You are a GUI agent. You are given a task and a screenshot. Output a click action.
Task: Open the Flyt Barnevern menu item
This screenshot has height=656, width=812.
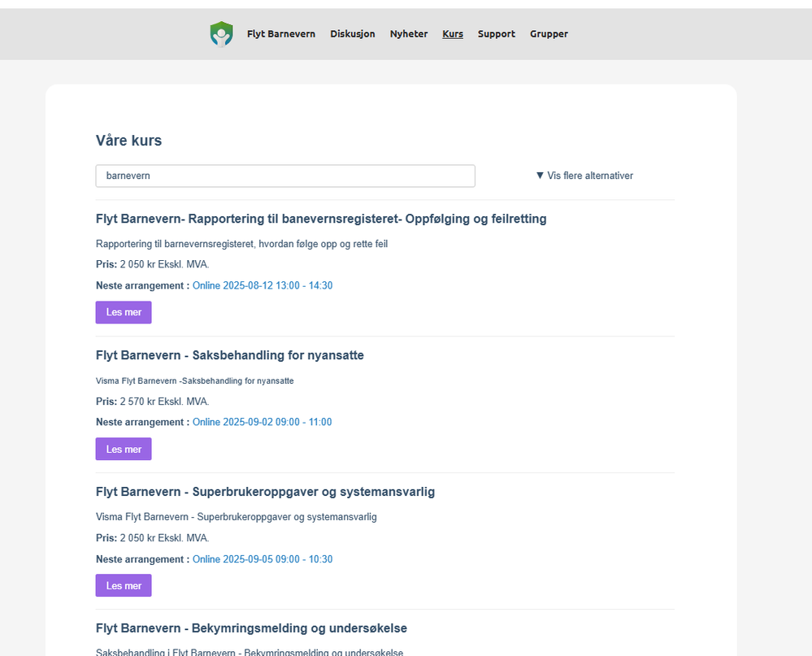click(281, 33)
